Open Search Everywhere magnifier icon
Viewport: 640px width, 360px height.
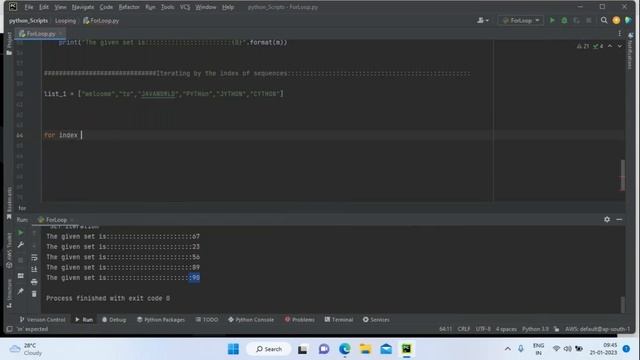(x=604, y=20)
